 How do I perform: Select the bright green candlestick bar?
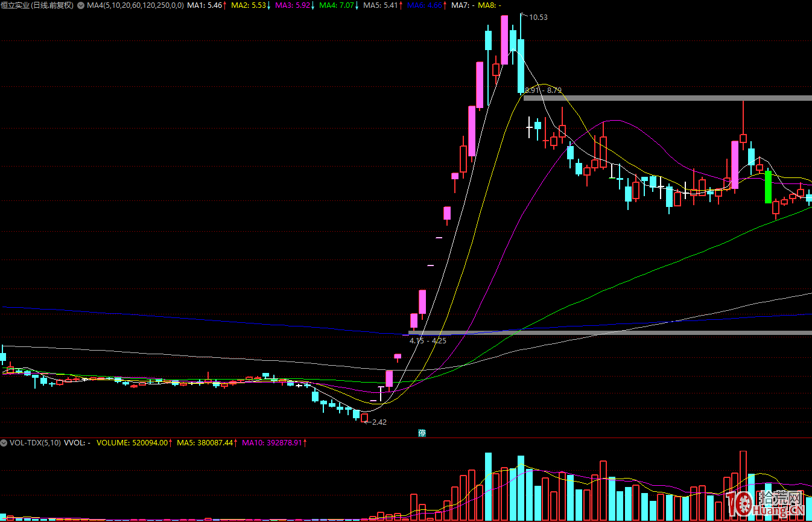pos(768,187)
